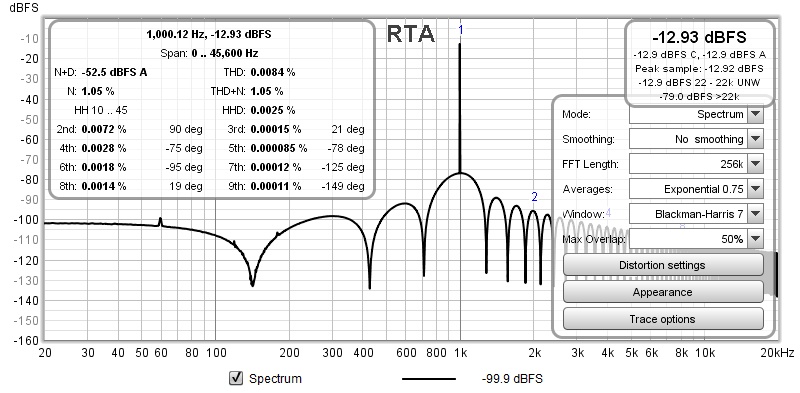800x393 pixels.
Task: Toggle the Spectrum trace checkbox
Action: click(x=236, y=378)
